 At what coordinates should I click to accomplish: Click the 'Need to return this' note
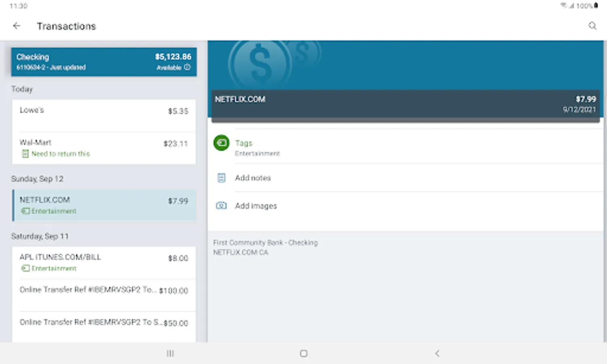click(61, 154)
